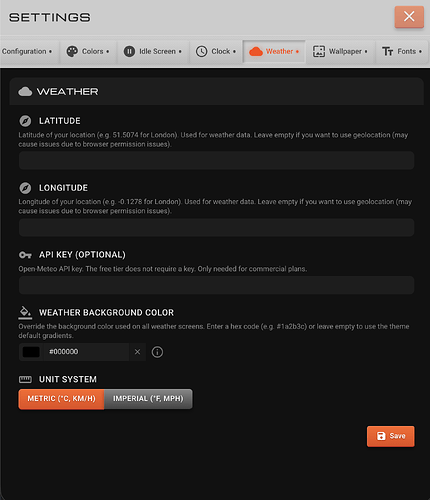
Task: Close the Settings dialog
Action: click(409, 16)
